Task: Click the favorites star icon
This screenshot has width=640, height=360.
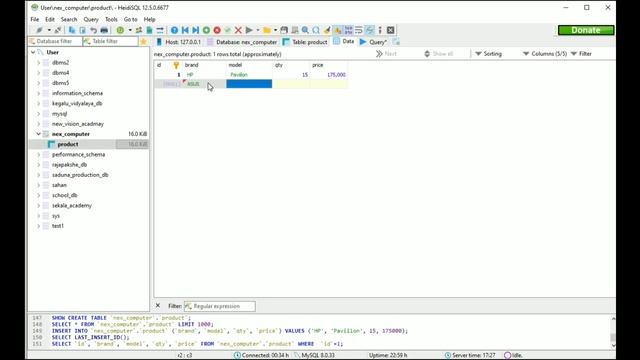Action: tap(143, 42)
